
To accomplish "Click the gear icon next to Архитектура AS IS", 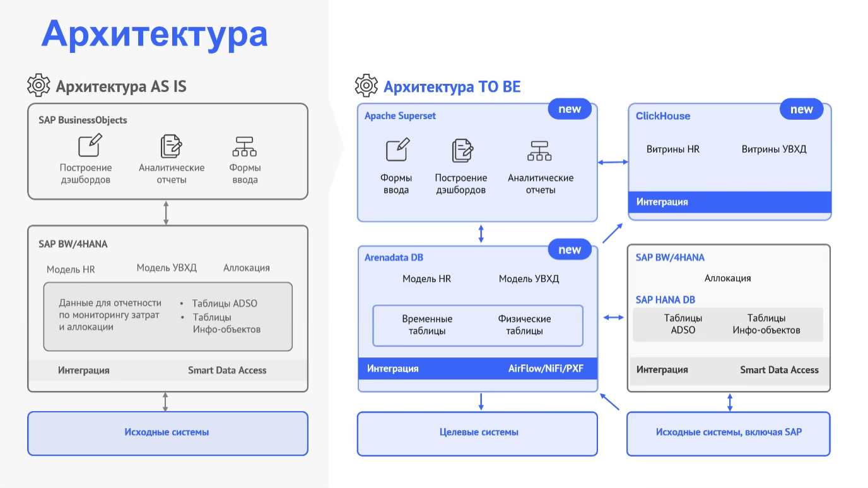I will [38, 84].
